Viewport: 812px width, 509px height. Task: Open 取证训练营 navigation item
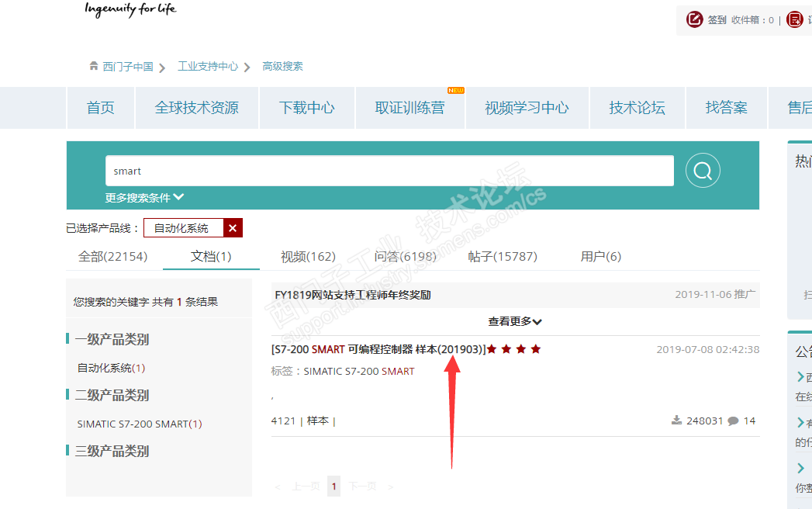410,108
